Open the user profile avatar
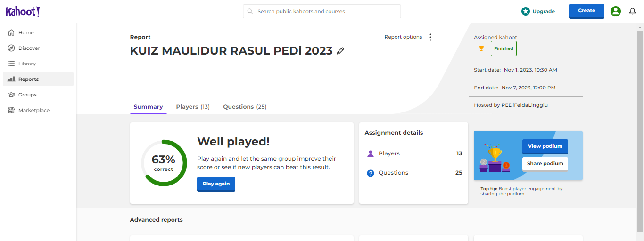This screenshot has width=644, height=241. pos(615,11)
